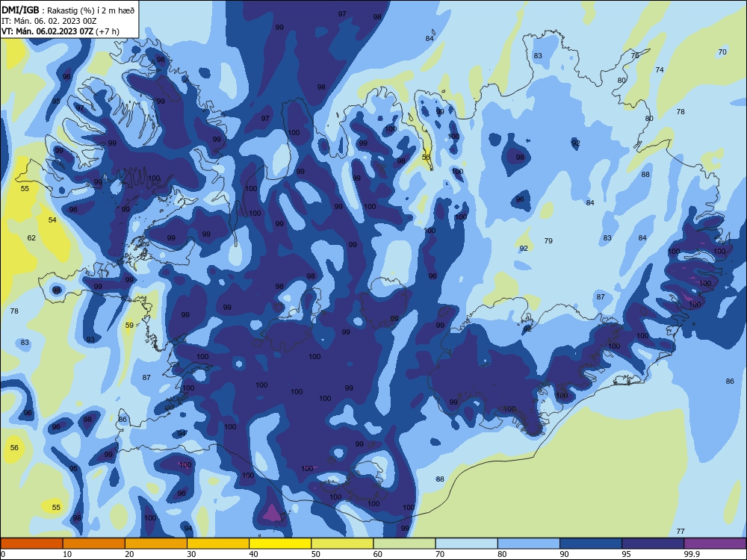Click the humidity value '74' in the northeast
The height and width of the screenshot is (560, 747).
coord(660,70)
